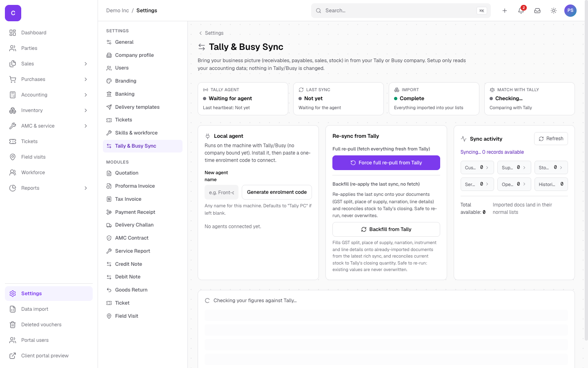Click the Dashboard grid icon
This screenshot has height=368, width=588.
(13, 33)
